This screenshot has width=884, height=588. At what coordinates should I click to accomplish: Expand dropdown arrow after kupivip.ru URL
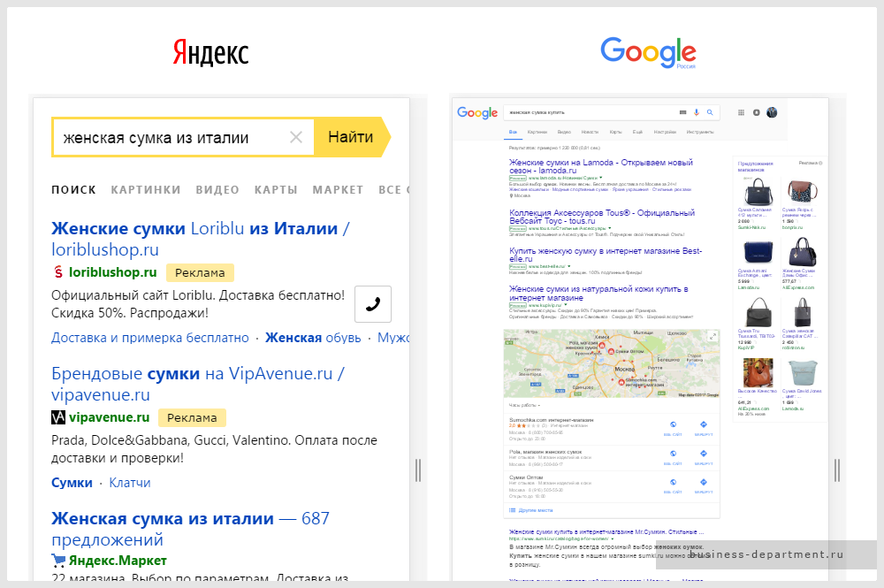[x=566, y=305]
